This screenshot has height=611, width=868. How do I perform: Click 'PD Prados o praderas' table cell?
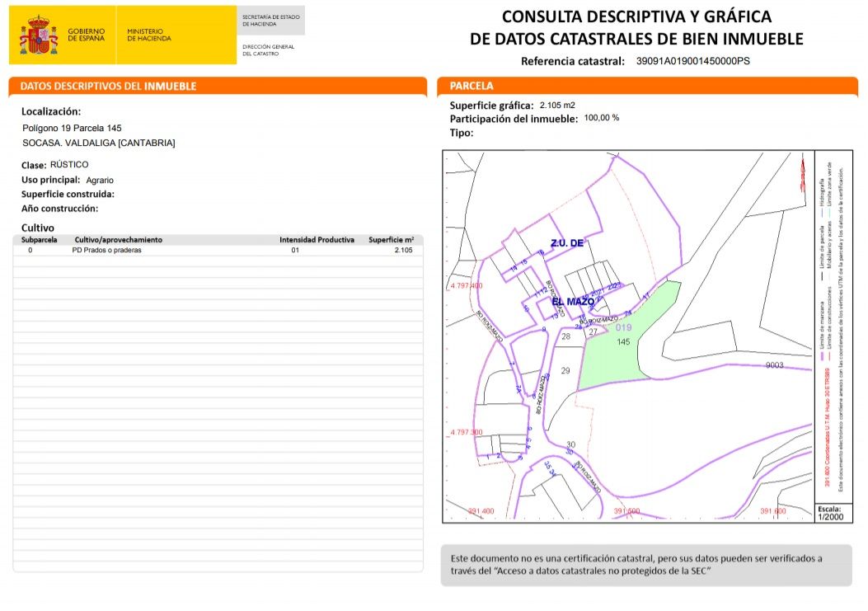click(x=107, y=251)
